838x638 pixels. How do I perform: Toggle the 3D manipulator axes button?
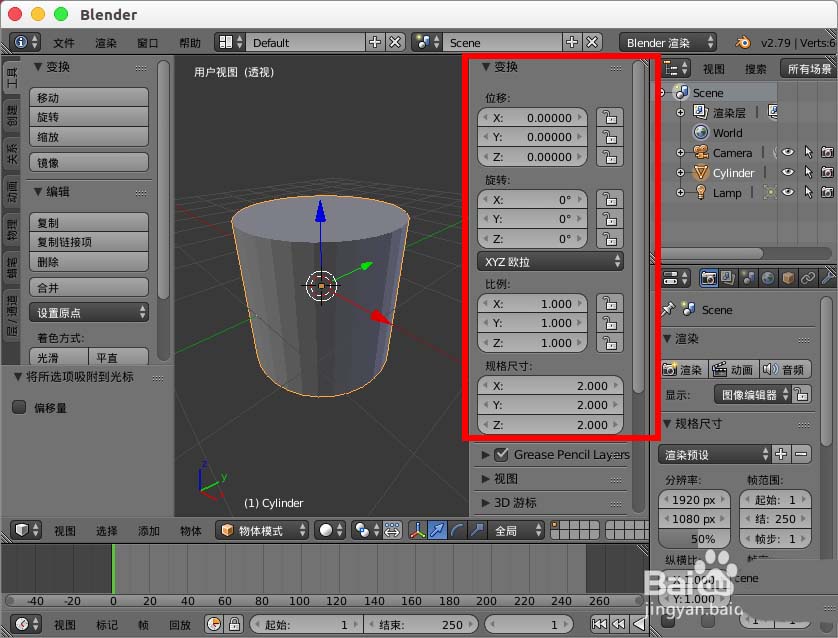click(417, 530)
